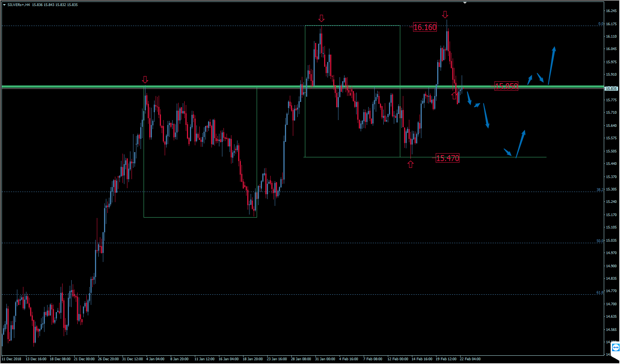Click the 15.850 price label
Screen dimensions: 620x364
(506, 86)
